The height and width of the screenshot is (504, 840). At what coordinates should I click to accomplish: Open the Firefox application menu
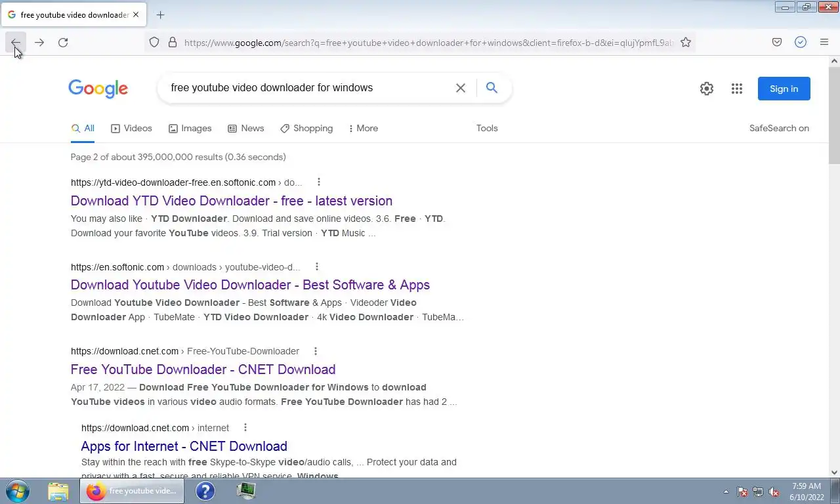(824, 43)
